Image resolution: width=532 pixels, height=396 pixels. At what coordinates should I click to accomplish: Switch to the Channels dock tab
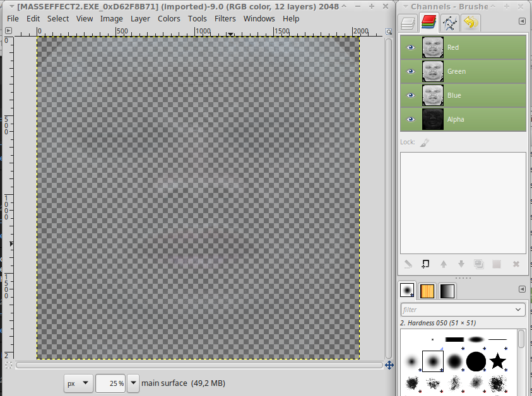[x=429, y=23]
